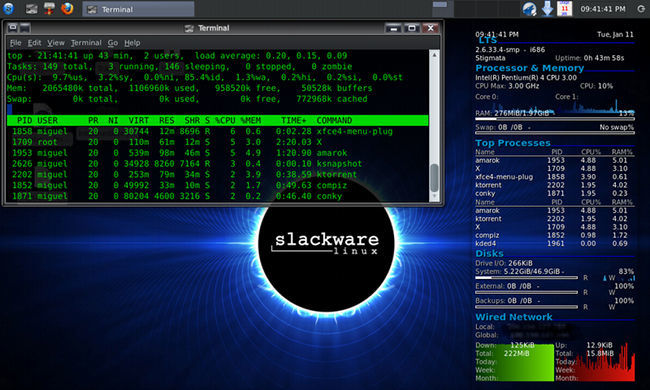
Task: Open the Help menu in Terminal
Action: (132, 43)
